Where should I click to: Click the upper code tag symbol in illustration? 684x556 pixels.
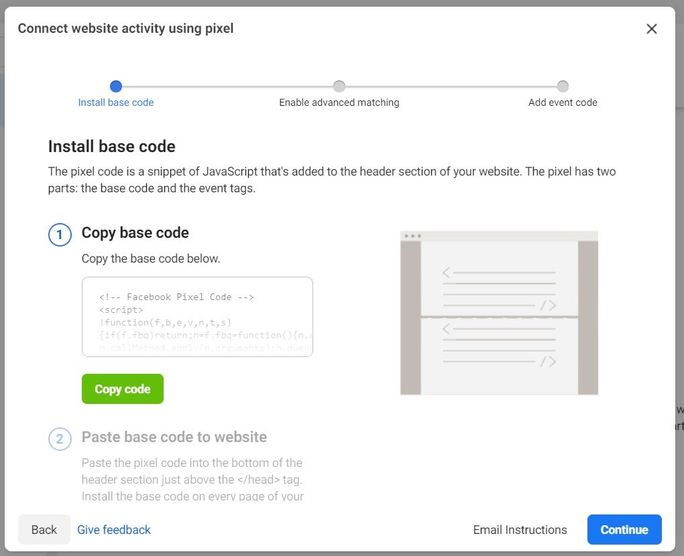tap(547, 305)
